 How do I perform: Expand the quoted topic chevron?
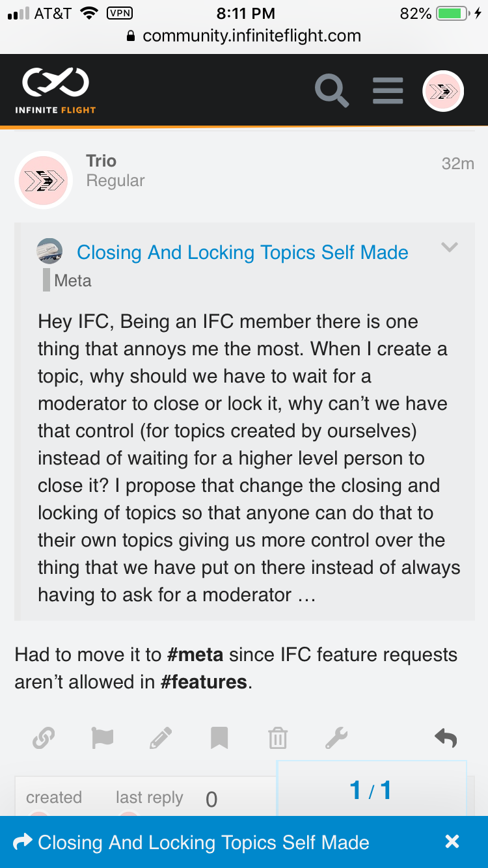point(450,247)
